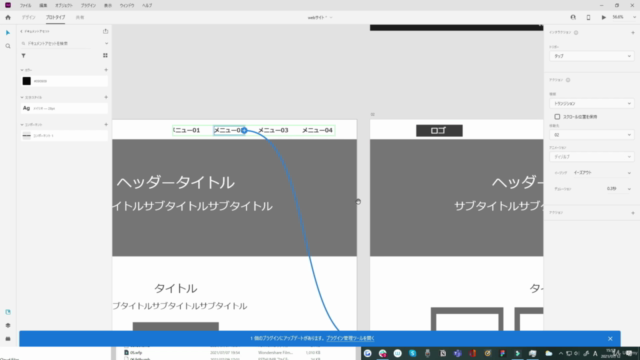Open the destination 02 dropdown
The height and width of the screenshot is (360, 640).
[591, 135]
